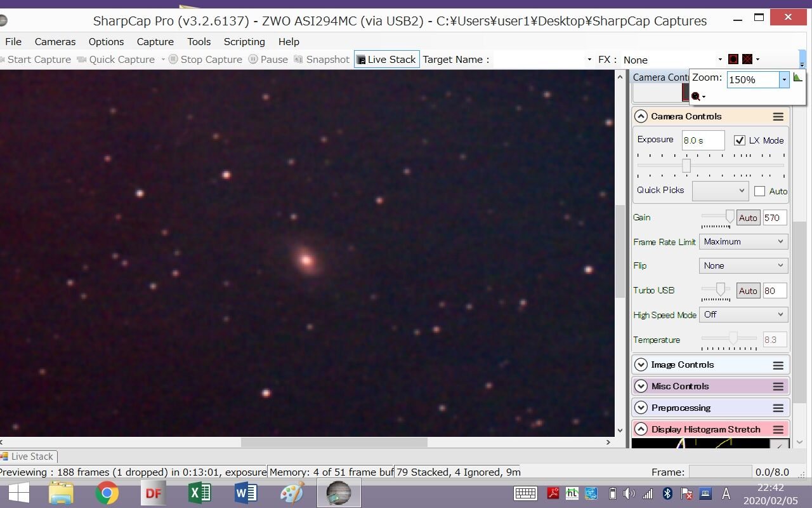This screenshot has height=508, width=812.
Task: Open the reticule overlay options arrow
Action: [x=757, y=60]
